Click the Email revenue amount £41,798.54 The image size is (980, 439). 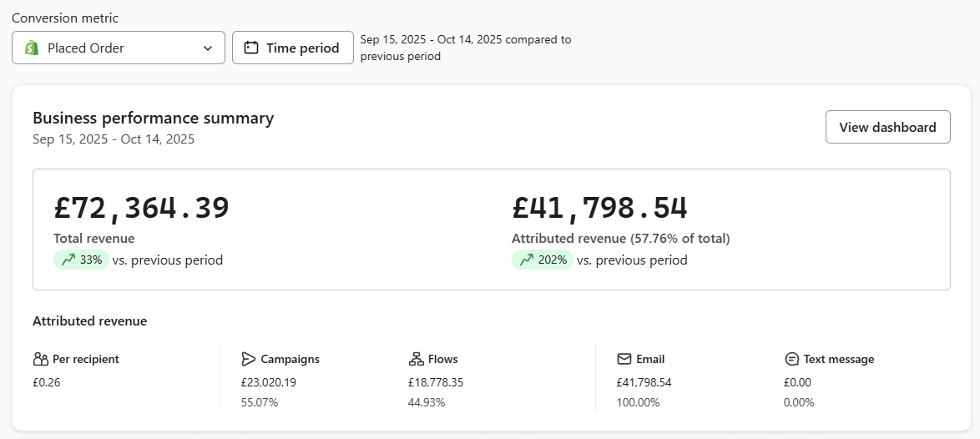click(644, 382)
